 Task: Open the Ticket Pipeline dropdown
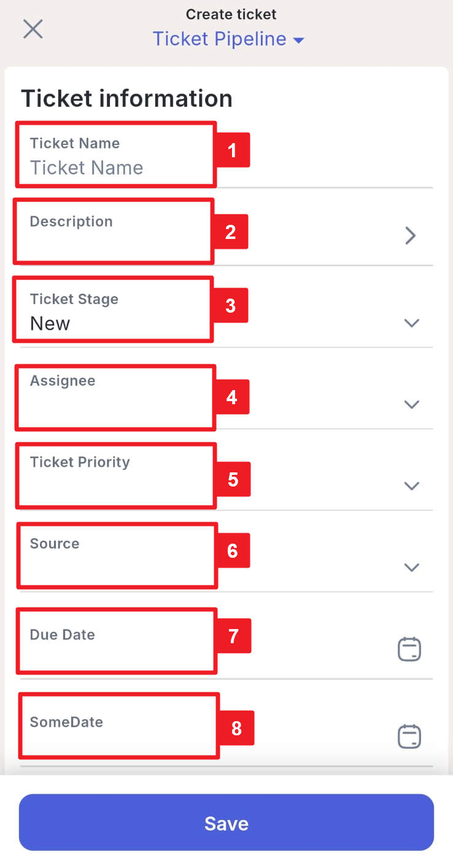point(228,39)
